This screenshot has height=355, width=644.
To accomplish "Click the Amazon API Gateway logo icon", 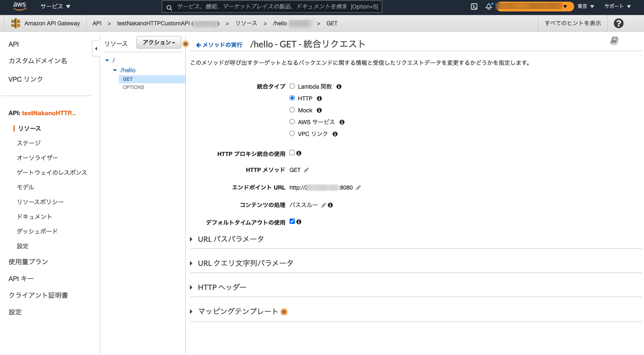I will (16, 23).
